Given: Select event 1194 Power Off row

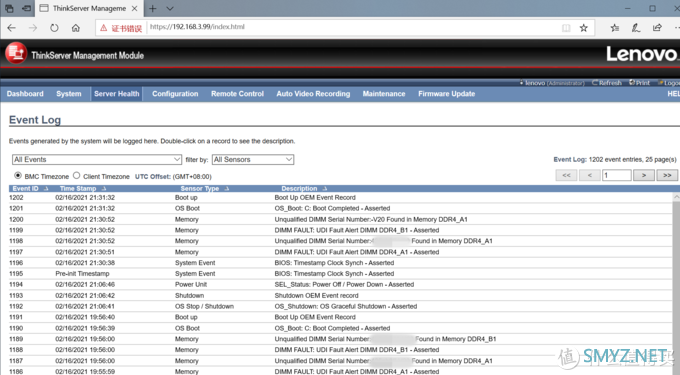Looking at the screenshot, I should [340, 284].
